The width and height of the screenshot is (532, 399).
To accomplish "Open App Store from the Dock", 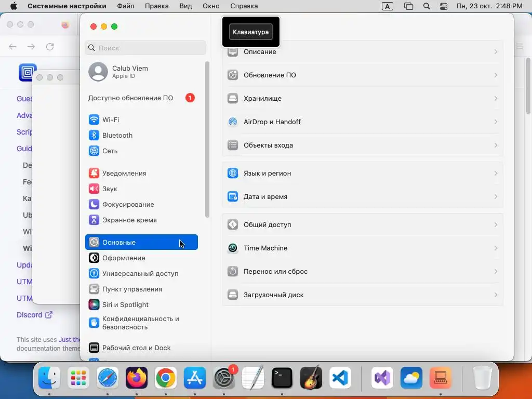I will click(195, 378).
